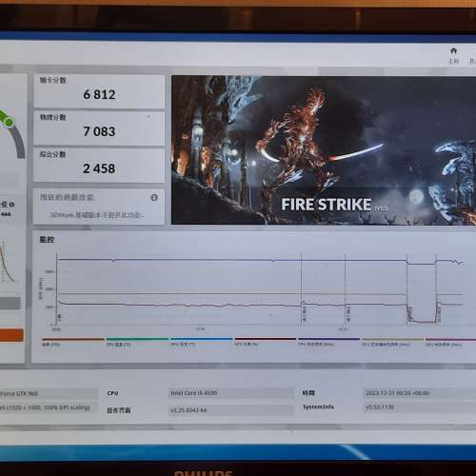Select the physics score 7 083 card

tap(99, 129)
